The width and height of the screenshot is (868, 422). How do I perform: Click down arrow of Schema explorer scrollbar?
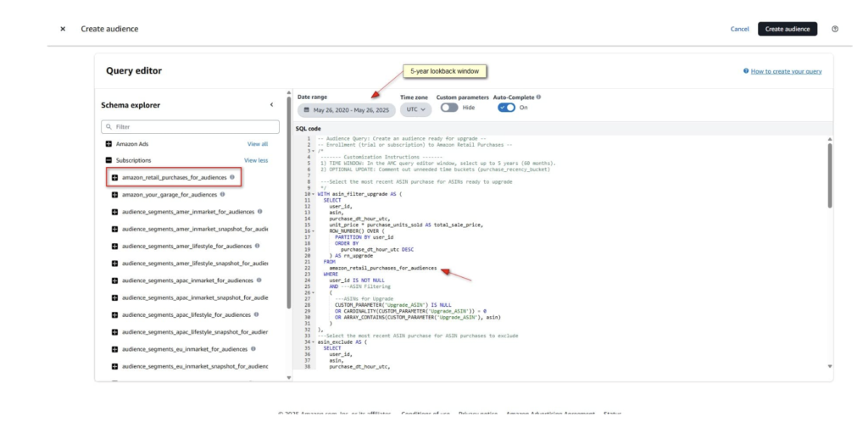pos(288,378)
